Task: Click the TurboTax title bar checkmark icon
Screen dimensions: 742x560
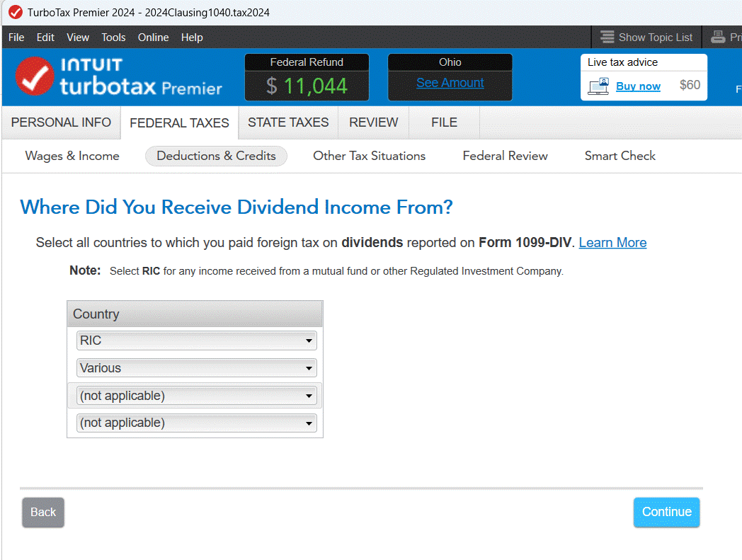Action: [x=15, y=12]
